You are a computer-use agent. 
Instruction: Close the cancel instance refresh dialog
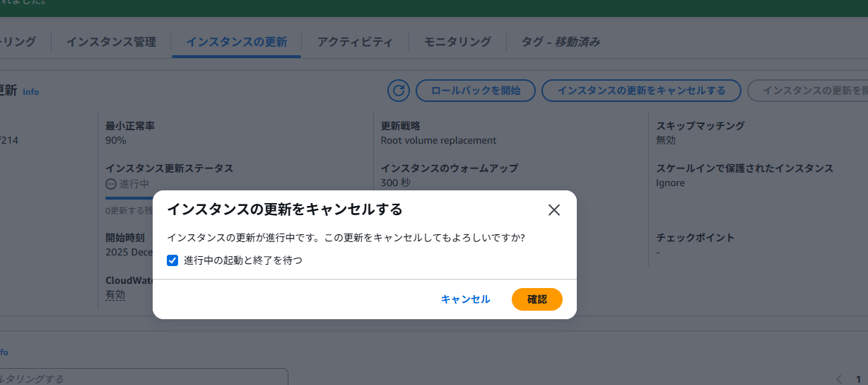[554, 209]
